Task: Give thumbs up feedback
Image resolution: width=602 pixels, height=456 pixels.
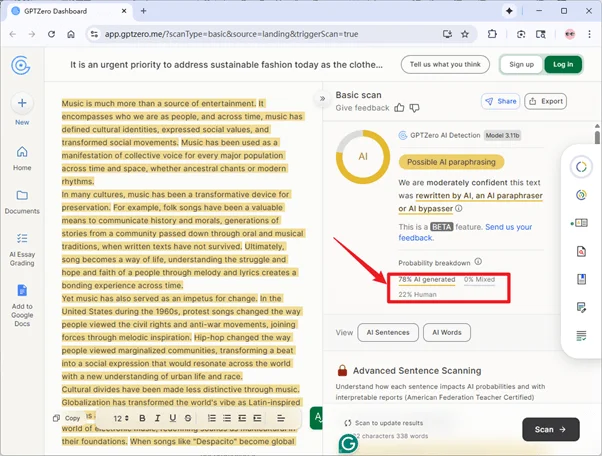Action: pyautogui.click(x=399, y=108)
